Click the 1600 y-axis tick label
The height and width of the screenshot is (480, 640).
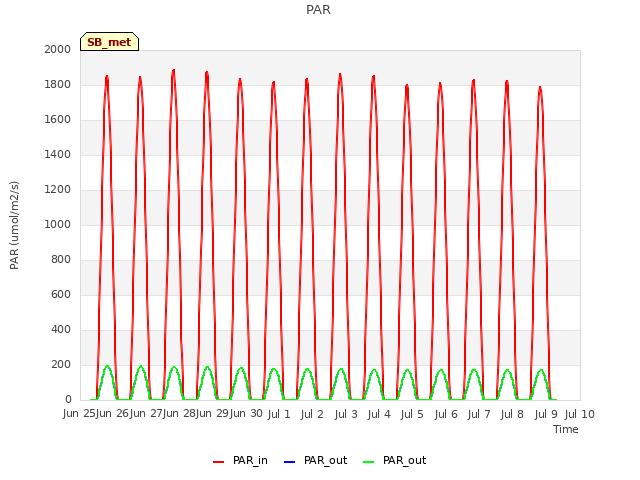[x=58, y=120]
